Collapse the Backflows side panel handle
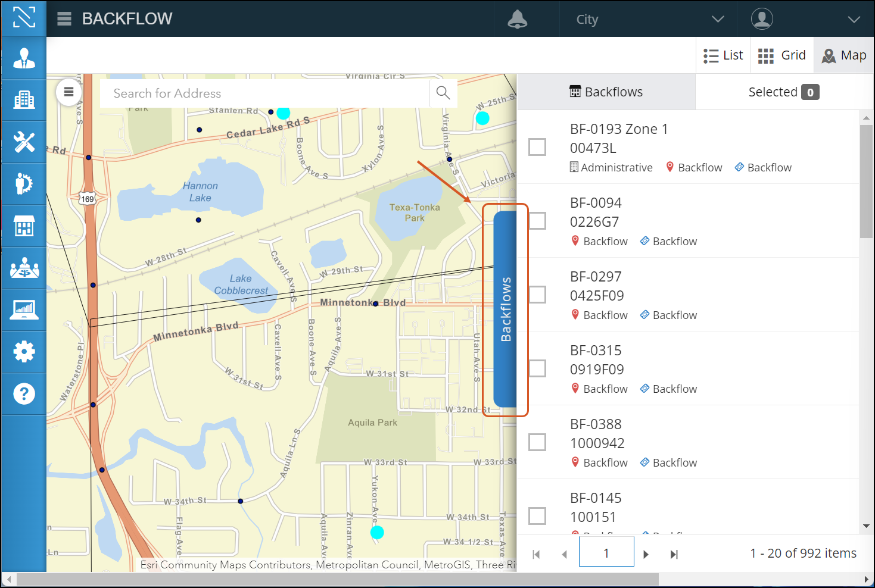The width and height of the screenshot is (875, 588). (505, 309)
